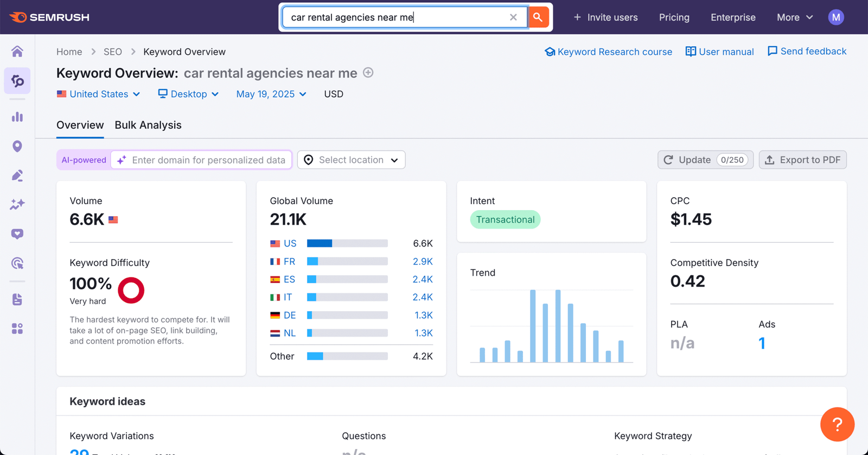
Task: Click Send feedback
Action: pos(807,51)
